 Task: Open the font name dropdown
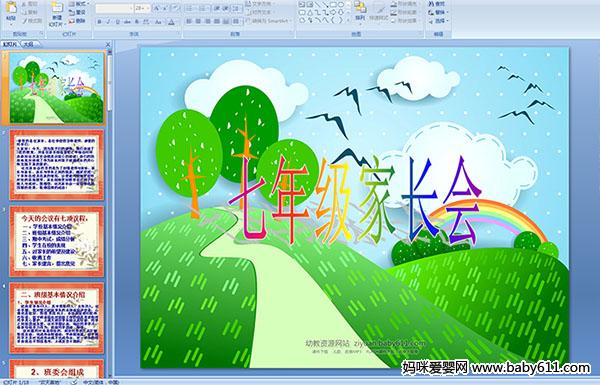click(131, 8)
